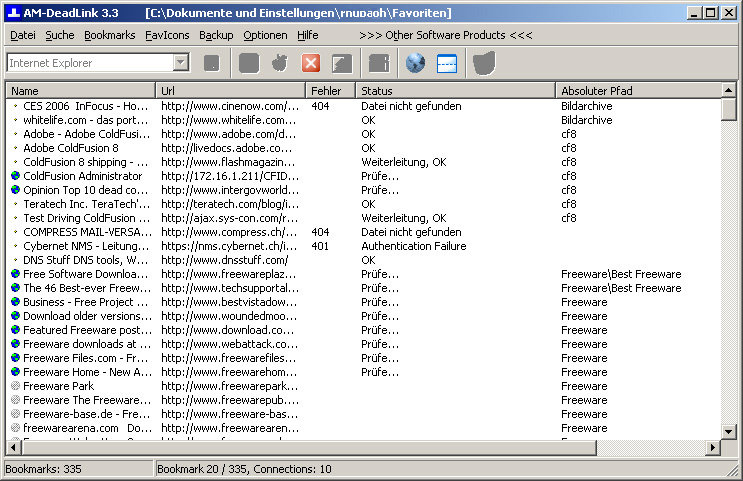Select Test Driving ColdFusion bookmark name
The width and height of the screenshot is (743, 481).
pyautogui.click(x=86, y=218)
